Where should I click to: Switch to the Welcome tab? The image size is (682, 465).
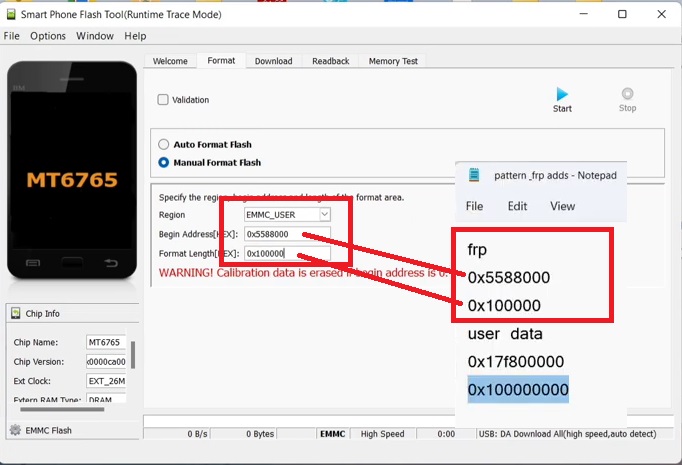coord(170,61)
